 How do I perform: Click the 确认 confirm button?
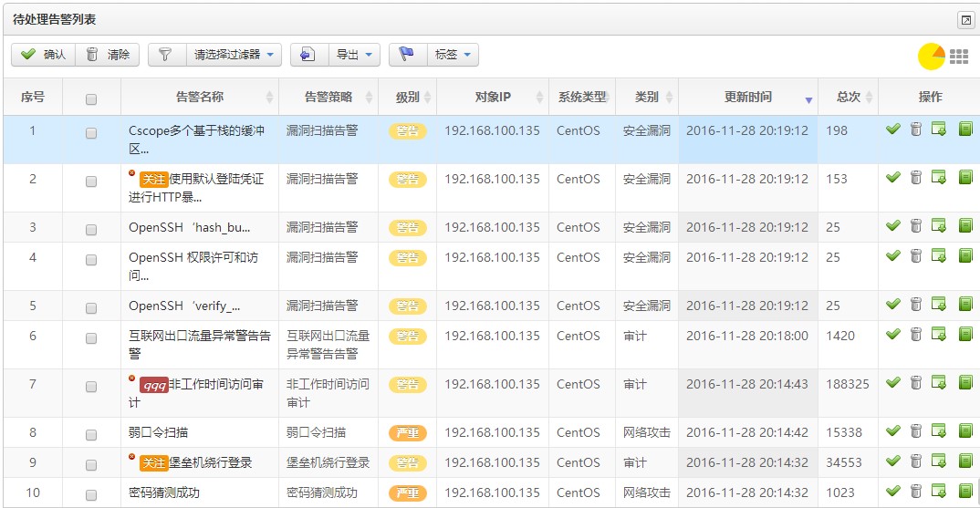(43, 55)
